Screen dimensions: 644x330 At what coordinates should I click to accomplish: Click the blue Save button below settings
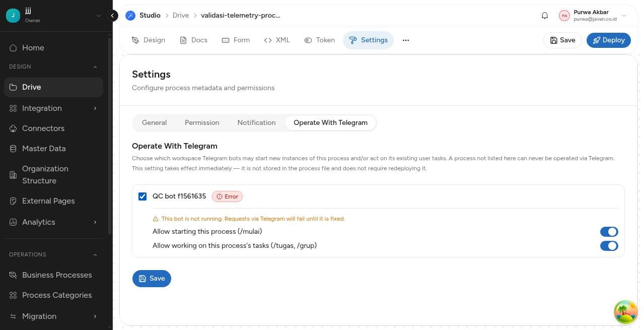(x=152, y=279)
